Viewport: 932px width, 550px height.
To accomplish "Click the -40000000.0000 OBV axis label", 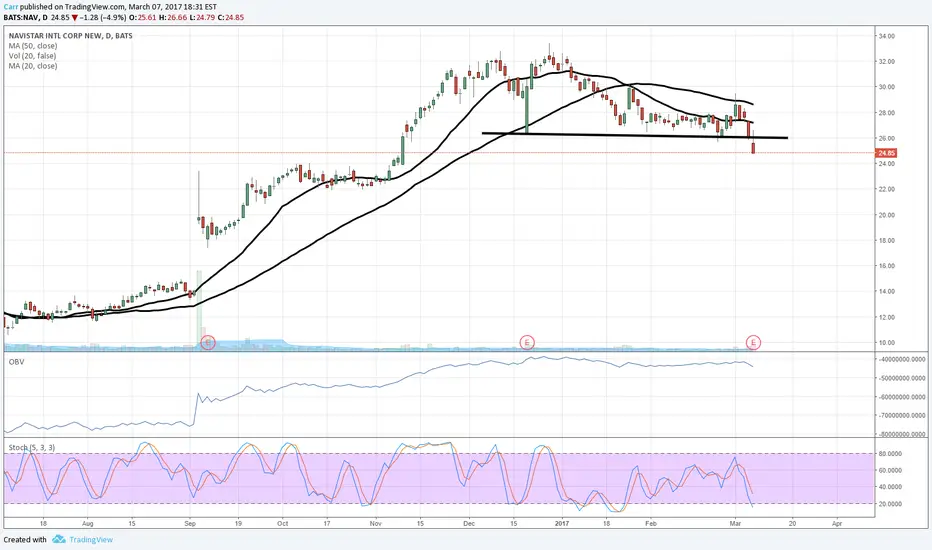I will [902, 359].
